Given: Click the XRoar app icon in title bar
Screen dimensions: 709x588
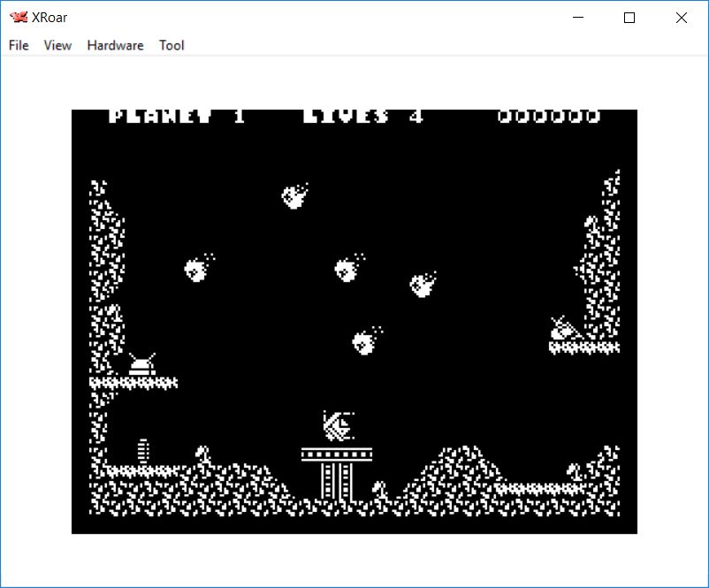Looking at the screenshot, I should point(18,18).
